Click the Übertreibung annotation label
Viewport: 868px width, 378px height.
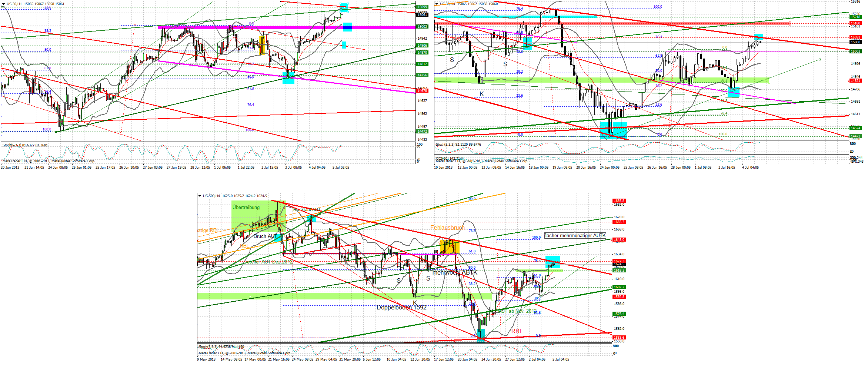[246, 208]
